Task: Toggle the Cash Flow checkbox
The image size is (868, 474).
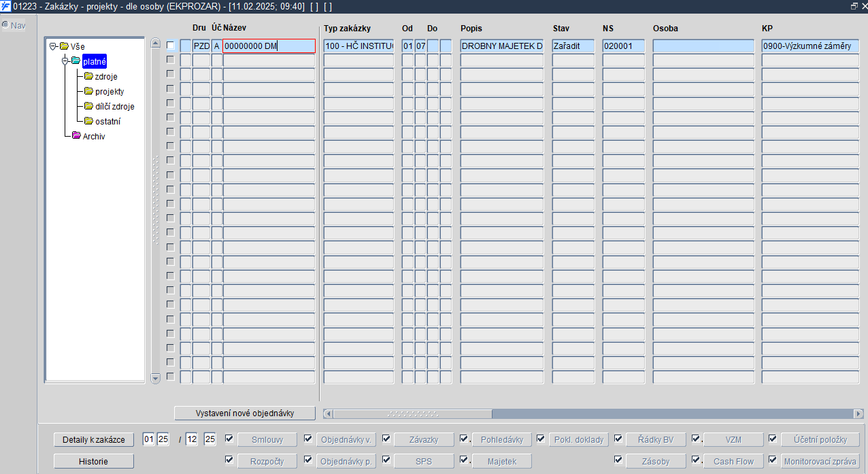Action: (696, 460)
